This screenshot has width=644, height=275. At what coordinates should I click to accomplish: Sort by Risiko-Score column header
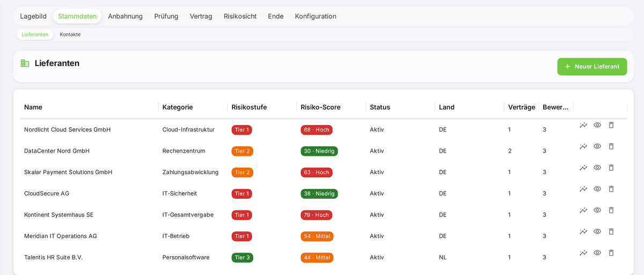320,107
